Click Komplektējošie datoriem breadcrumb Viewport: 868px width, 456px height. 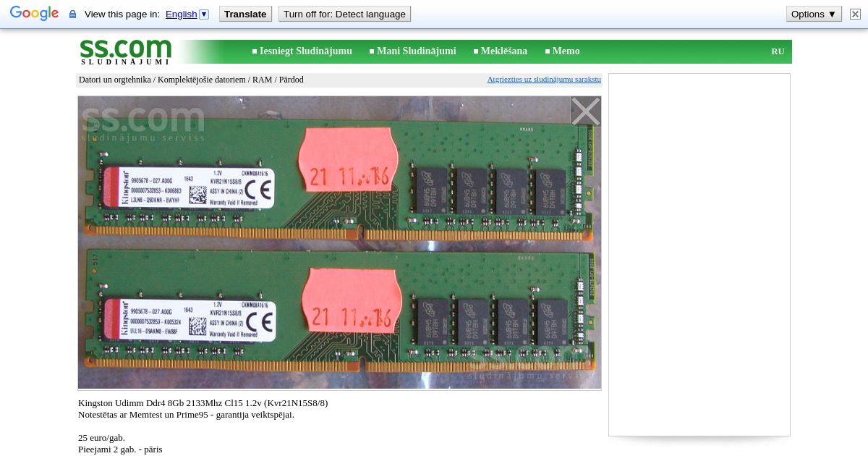tap(202, 80)
